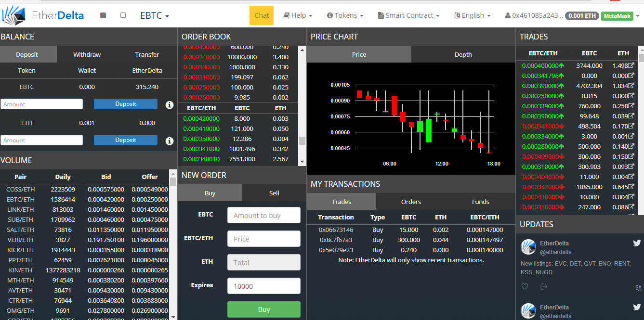Image resolution: width=644 pixels, height=320 pixels.
Task: Click the order book scroll up arrow
Action: pos(302,49)
